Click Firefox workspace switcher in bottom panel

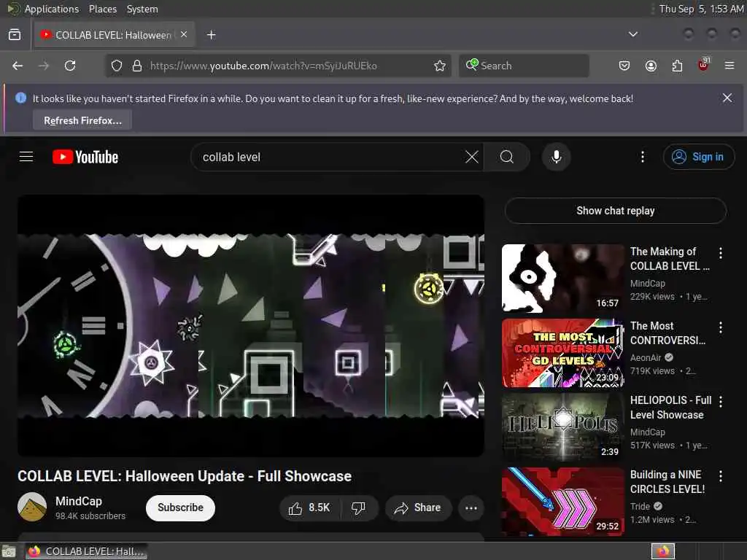663,551
